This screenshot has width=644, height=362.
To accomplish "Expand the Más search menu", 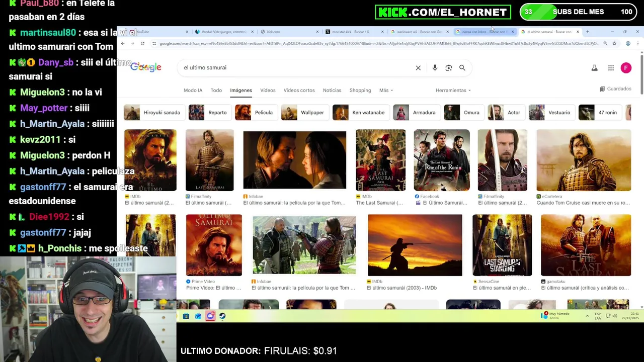I will (386, 90).
